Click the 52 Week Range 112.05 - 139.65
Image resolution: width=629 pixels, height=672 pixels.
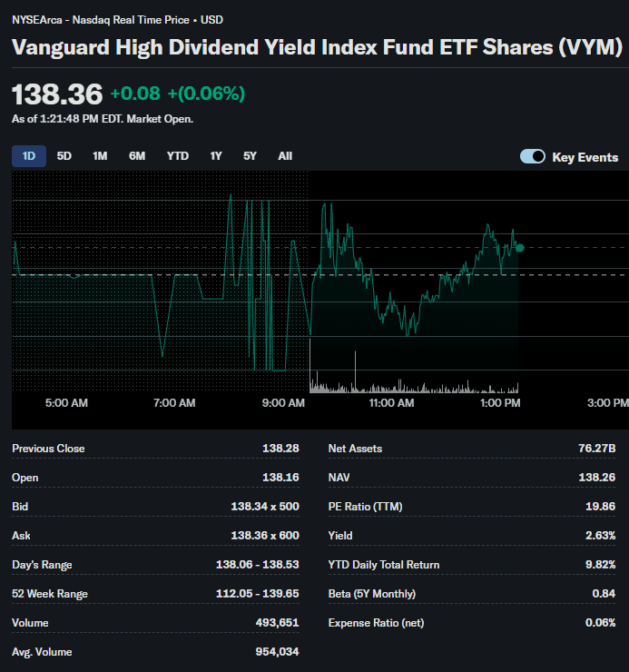258,594
